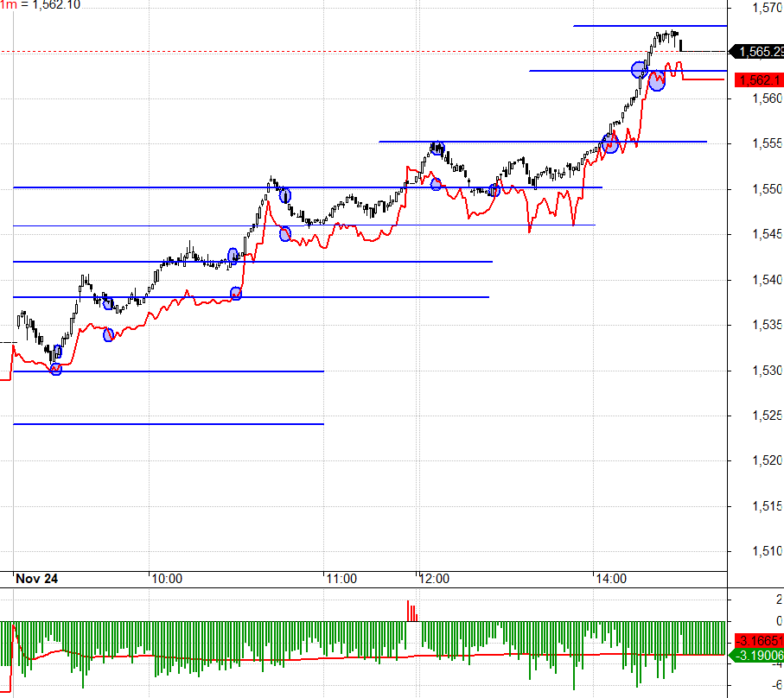Screen dimensions: 784x698
Task: Click the 1,555 price axis label
Action: click(x=768, y=144)
